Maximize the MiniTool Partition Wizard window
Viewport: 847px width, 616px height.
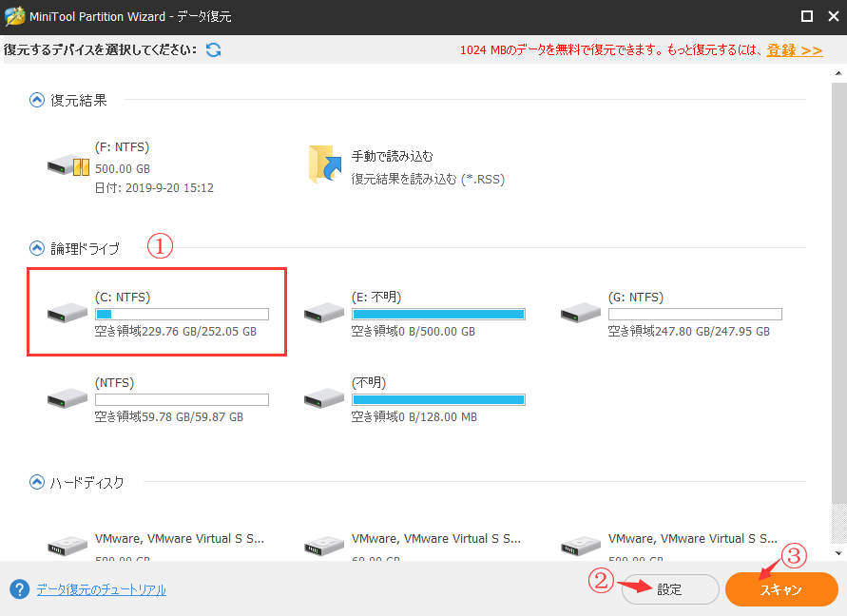[x=806, y=16]
